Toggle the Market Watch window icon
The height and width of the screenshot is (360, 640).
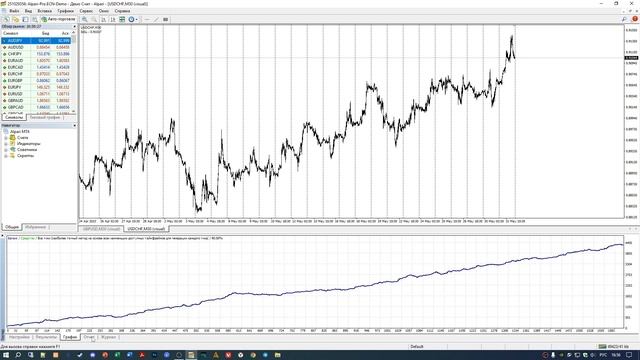(x=25, y=19)
